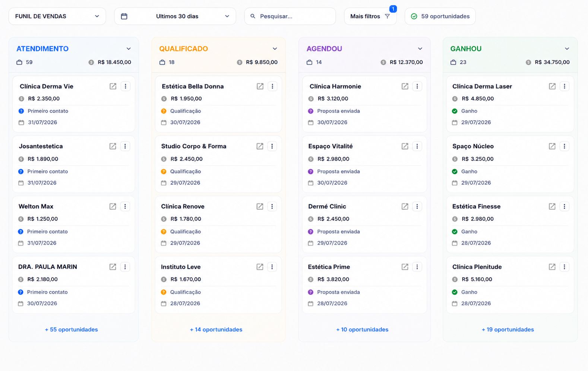Select the Clínica Harmonie card title
588x371 pixels.
pos(335,86)
